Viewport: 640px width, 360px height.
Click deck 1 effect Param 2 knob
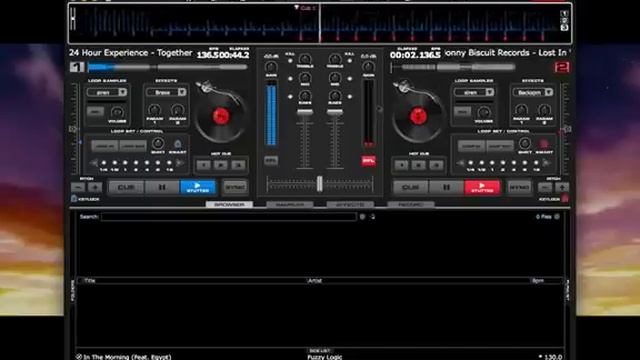pos(178,110)
